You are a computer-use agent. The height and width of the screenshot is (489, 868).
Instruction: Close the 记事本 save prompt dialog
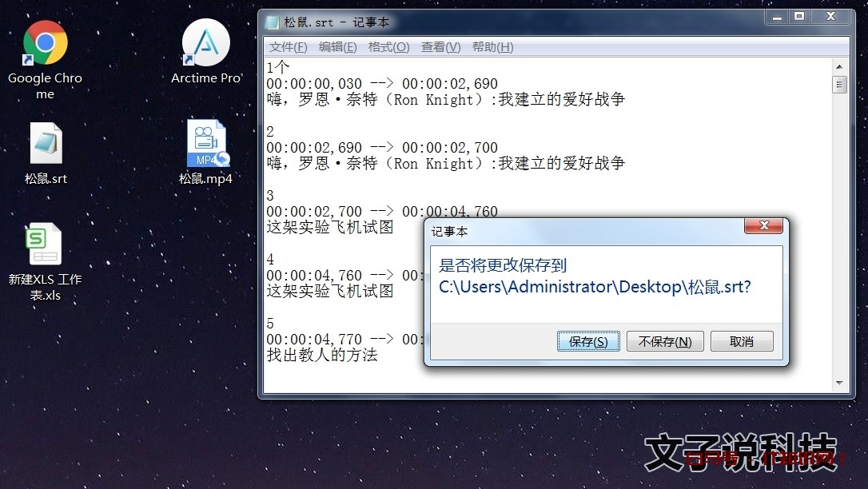[764, 225]
